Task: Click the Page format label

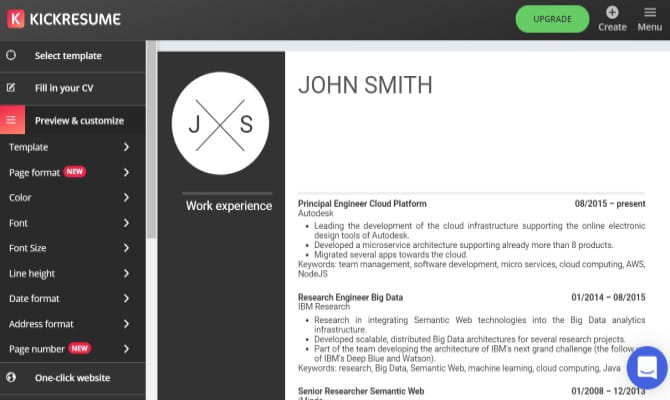Action: (x=34, y=173)
